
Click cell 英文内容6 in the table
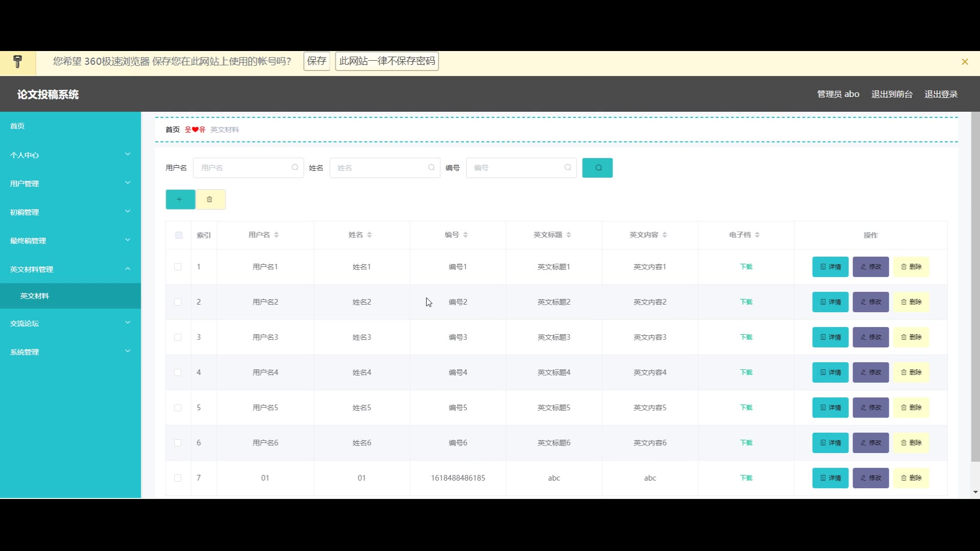click(650, 443)
